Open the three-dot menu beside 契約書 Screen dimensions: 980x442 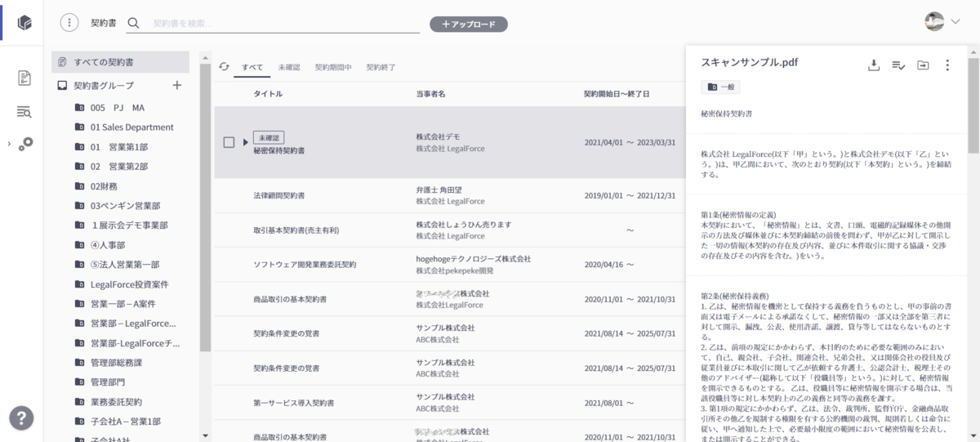(x=70, y=23)
